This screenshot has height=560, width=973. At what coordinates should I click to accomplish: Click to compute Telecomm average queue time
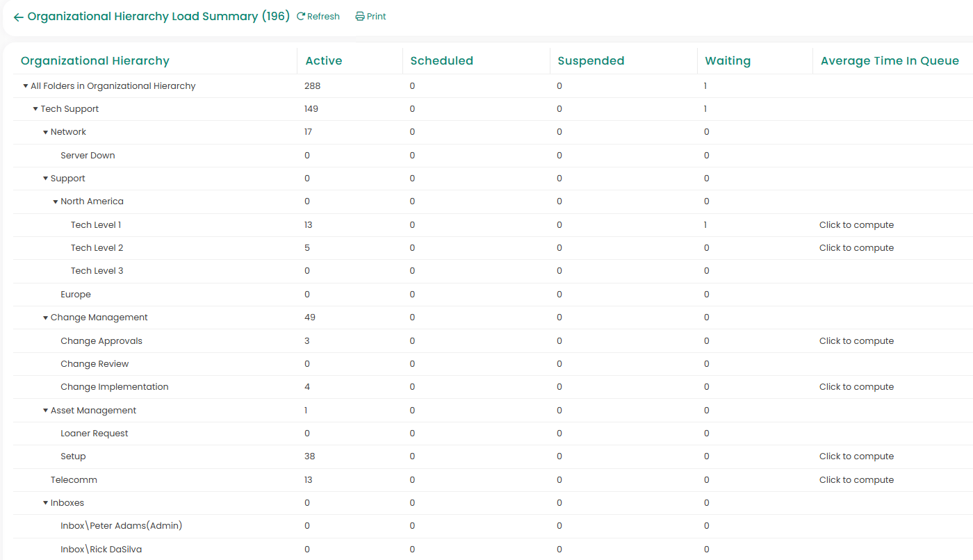(856, 480)
